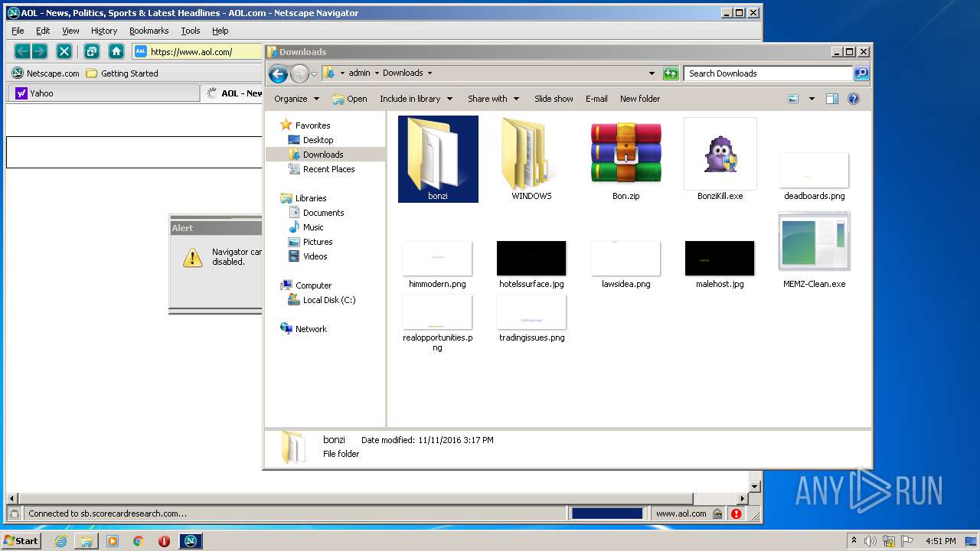Open the recent pages dropdown in Explorer

314,74
